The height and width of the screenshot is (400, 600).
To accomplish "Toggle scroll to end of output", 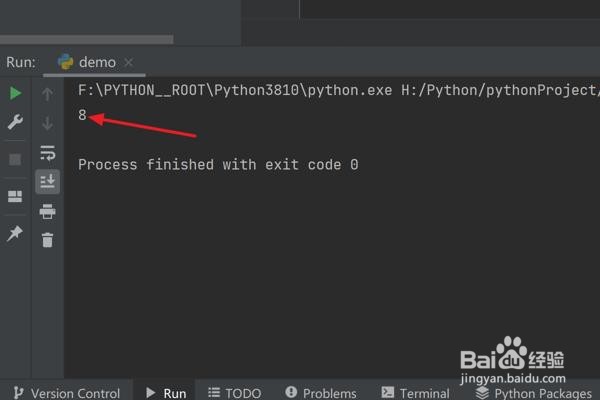I will (47, 181).
